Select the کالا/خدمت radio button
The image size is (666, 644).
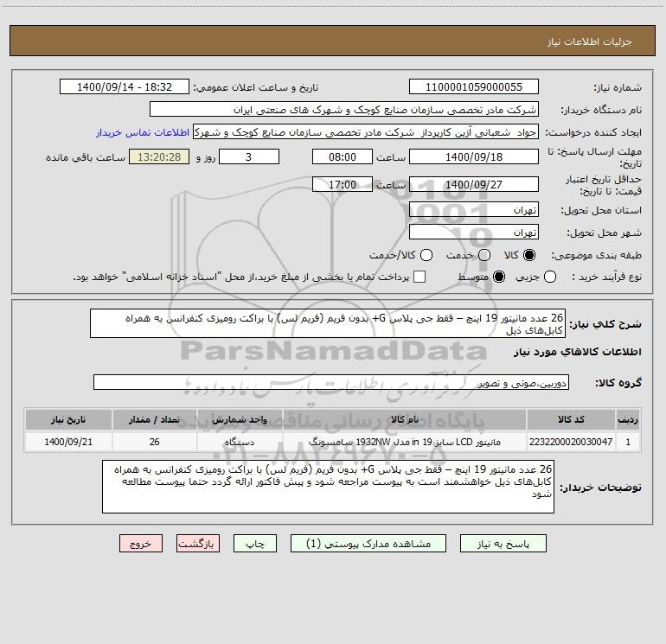pyautogui.click(x=426, y=255)
